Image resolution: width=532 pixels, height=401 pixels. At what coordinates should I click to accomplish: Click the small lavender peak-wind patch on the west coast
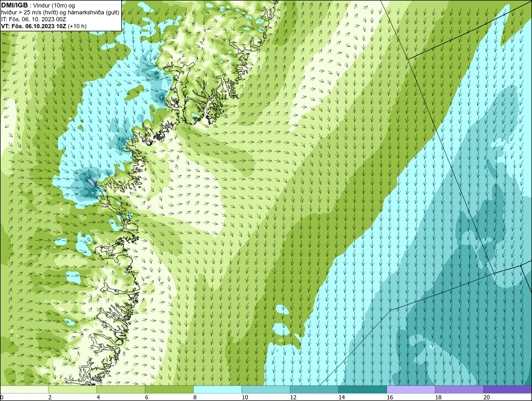(x=92, y=182)
